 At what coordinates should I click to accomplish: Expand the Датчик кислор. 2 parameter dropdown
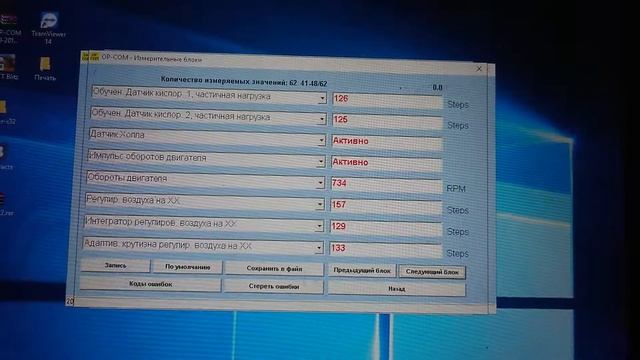click(322, 119)
